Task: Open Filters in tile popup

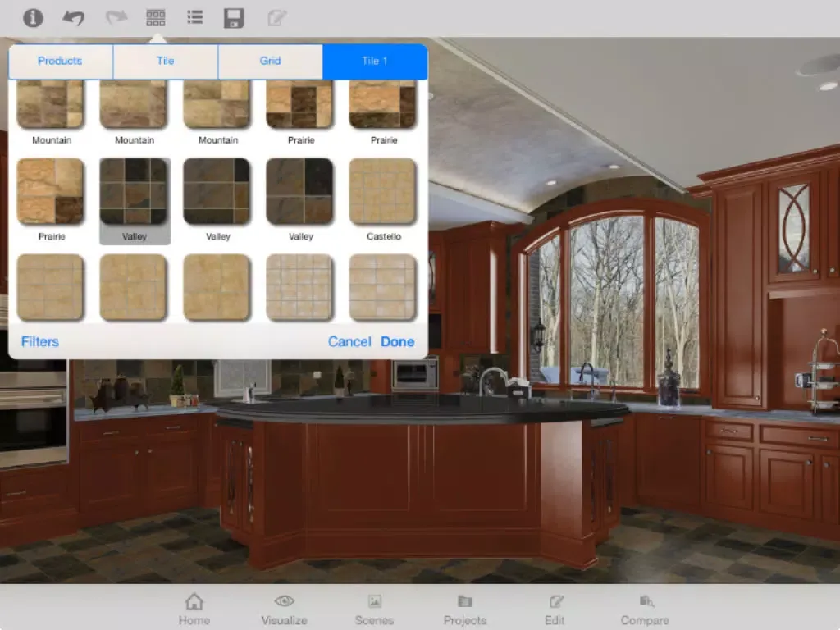Action: [40, 342]
